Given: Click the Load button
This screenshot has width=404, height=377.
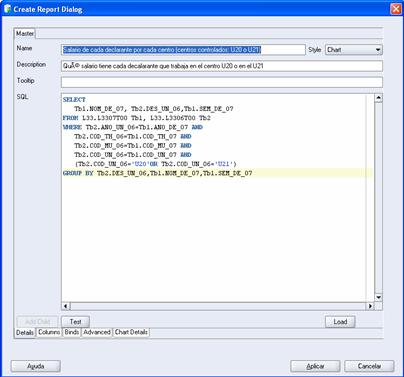Looking at the screenshot, I should coord(340,322).
